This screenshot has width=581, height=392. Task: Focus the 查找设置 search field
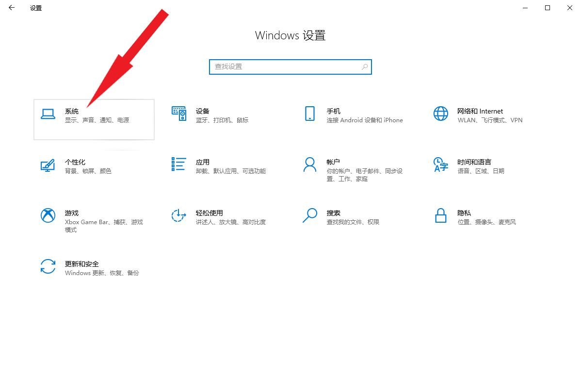(x=290, y=66)
